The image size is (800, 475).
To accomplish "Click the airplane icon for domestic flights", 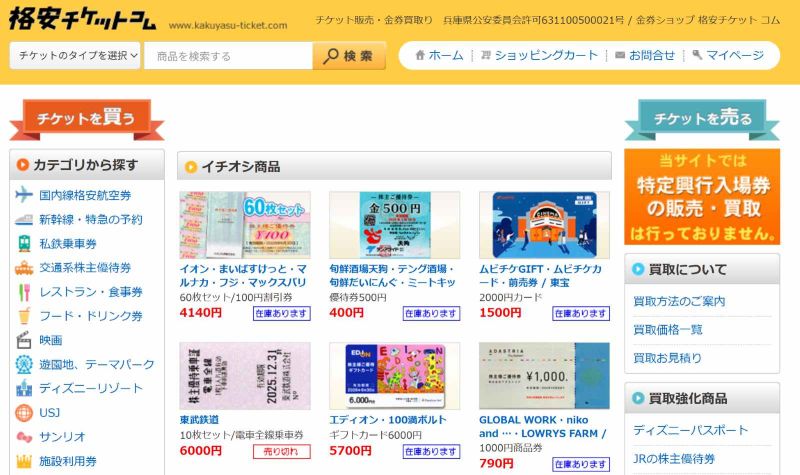I will pos(23,195).
